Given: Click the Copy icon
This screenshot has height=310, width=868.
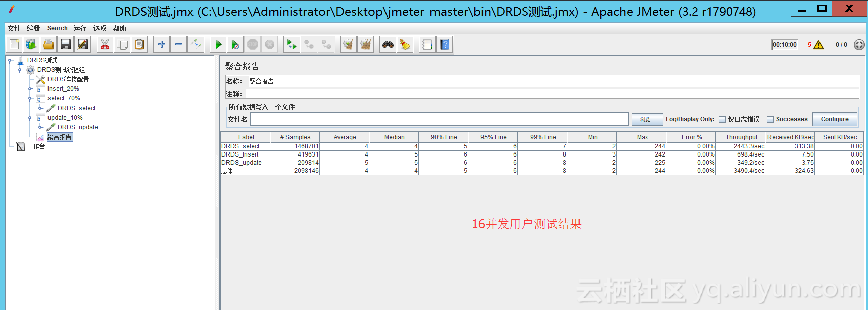Looking at the screenshot, I should pos(122,44).
